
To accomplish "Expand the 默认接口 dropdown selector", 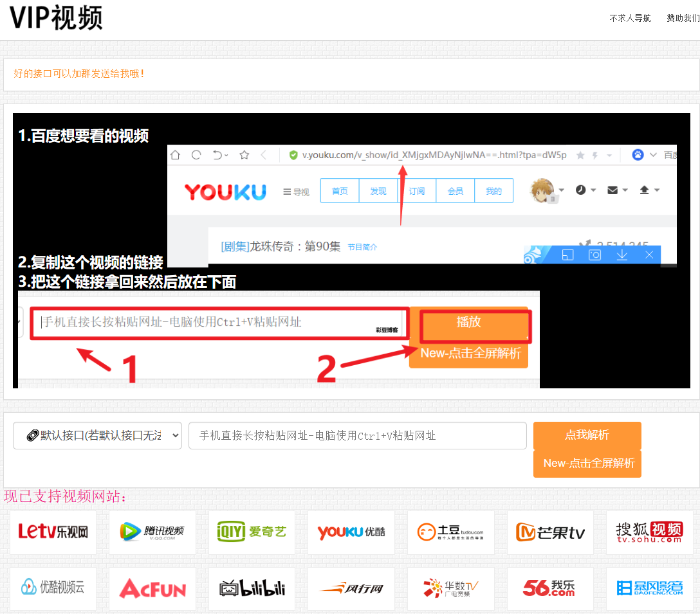I will 98,435.
